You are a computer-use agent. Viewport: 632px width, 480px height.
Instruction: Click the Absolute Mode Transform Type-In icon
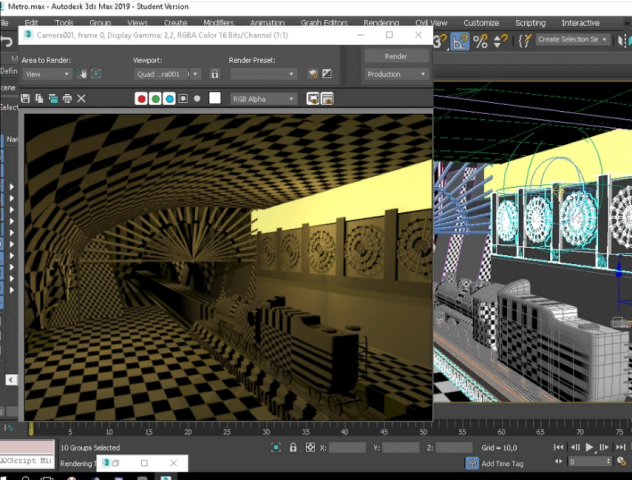[x=310, y=447]
